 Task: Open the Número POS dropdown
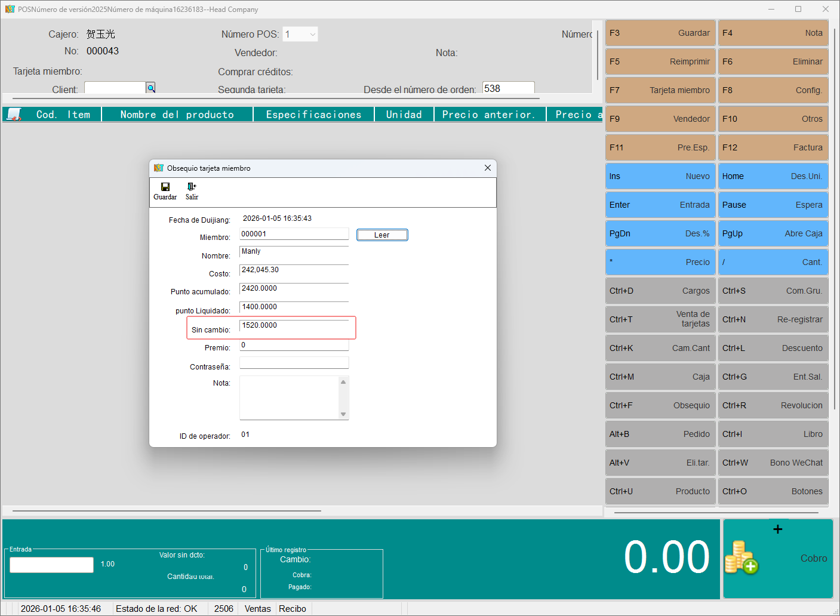312,35
